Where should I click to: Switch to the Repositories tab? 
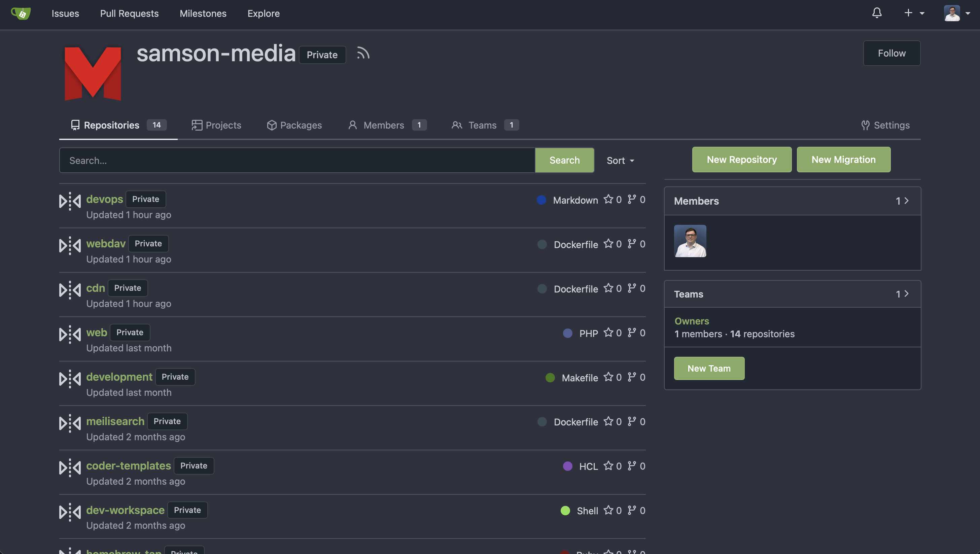pos(119,125)
